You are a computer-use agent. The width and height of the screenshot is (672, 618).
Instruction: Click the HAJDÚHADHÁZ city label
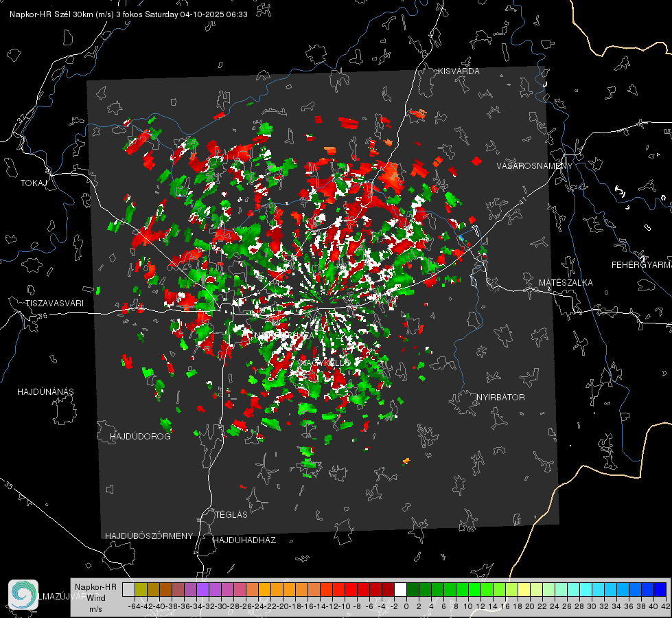pyautogui.click(x=244, y=540)
